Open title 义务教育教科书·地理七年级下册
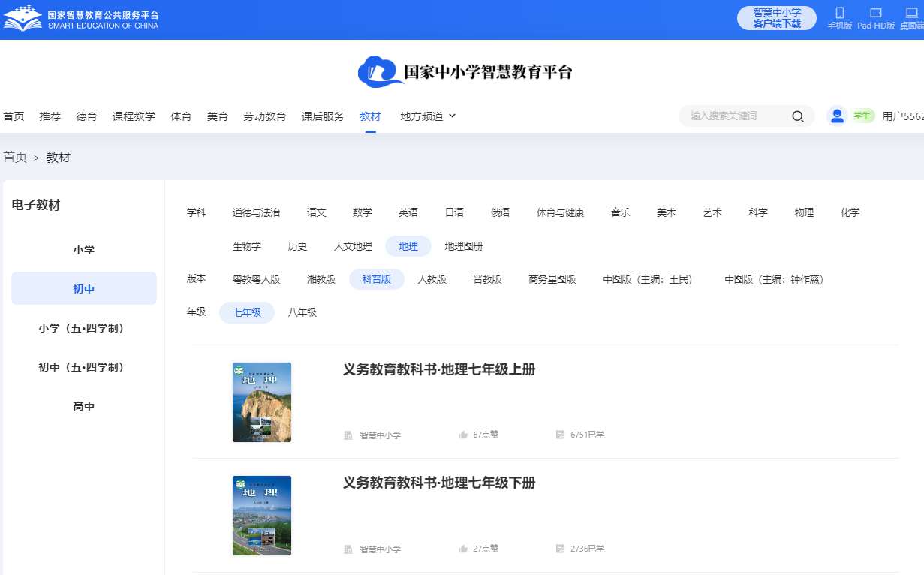Screen dimensions: 924x575 pyautogui.click(x=439, y=483)
